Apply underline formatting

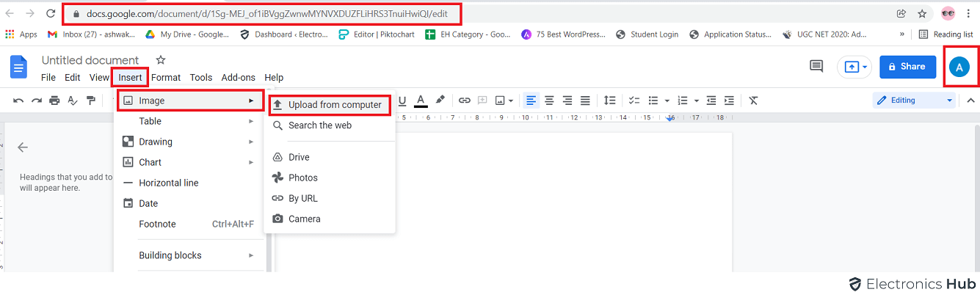(x=402, y=101)
